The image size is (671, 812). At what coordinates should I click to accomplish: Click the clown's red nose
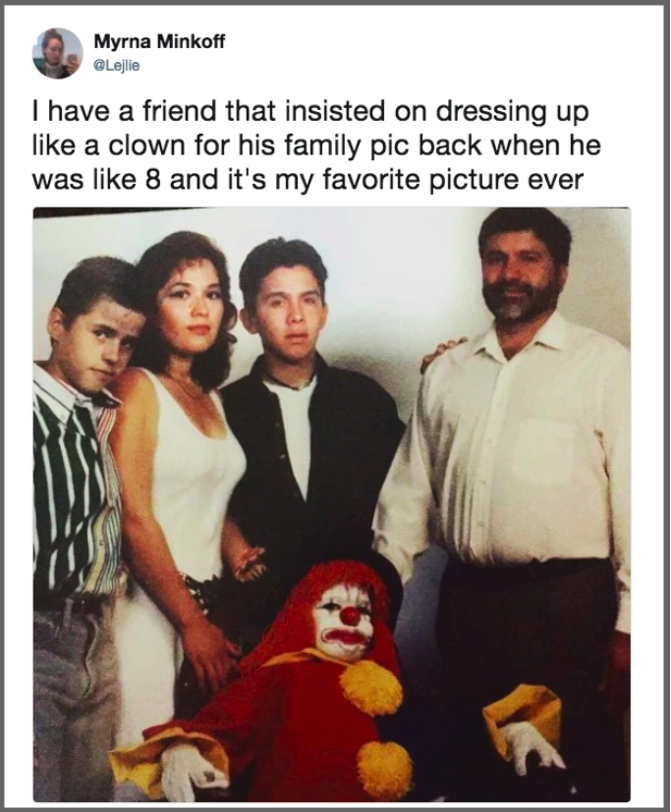351,615
